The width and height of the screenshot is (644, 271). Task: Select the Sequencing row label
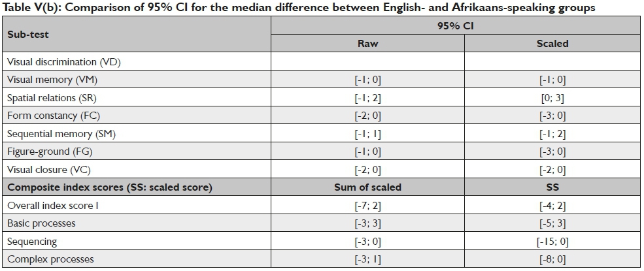(31, 242)
